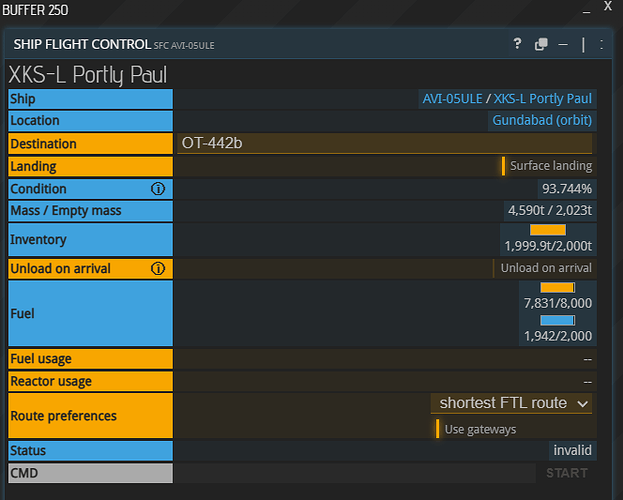Screen dimensions: 623x500
Task: Open the Gundabad (orbit) location link
Action: pyautogui.click(x=542, y=120)
